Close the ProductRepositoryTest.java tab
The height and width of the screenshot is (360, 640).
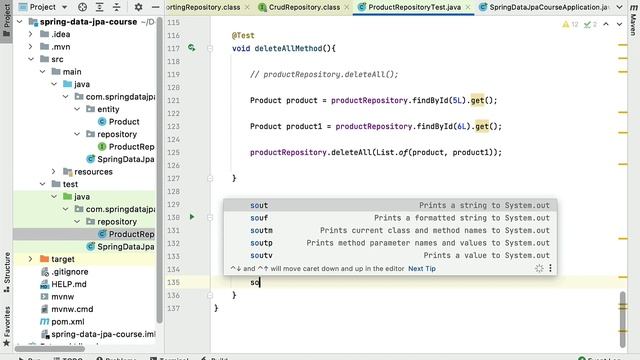[x=468, y=7]
